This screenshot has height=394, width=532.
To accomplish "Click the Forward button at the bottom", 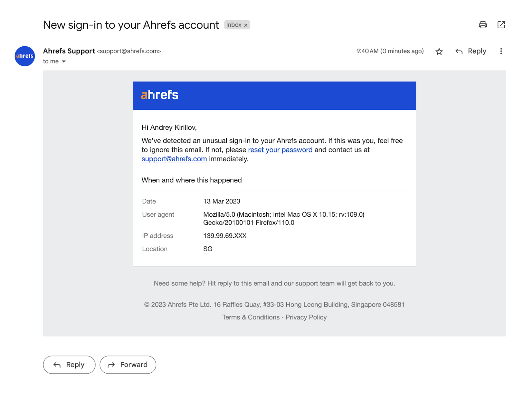I will [128, 365].
